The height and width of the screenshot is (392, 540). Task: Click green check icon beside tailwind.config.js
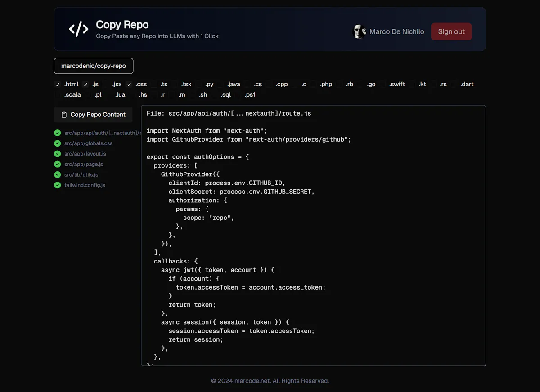click(57, 185)
